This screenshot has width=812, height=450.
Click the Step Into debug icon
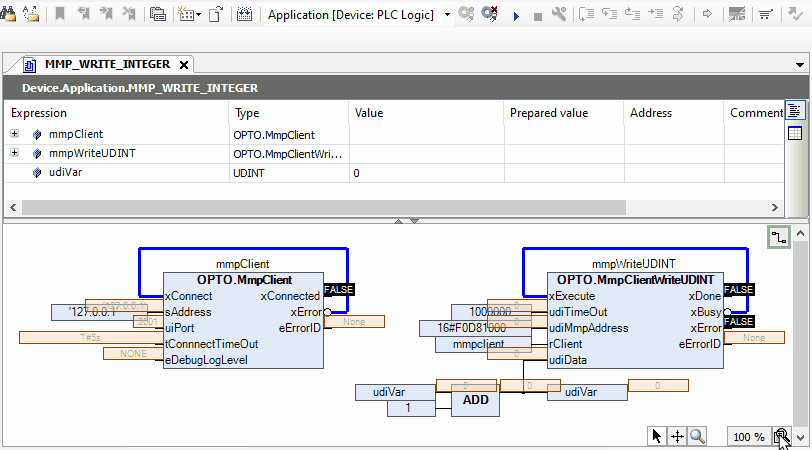click(x=610, y=14)
